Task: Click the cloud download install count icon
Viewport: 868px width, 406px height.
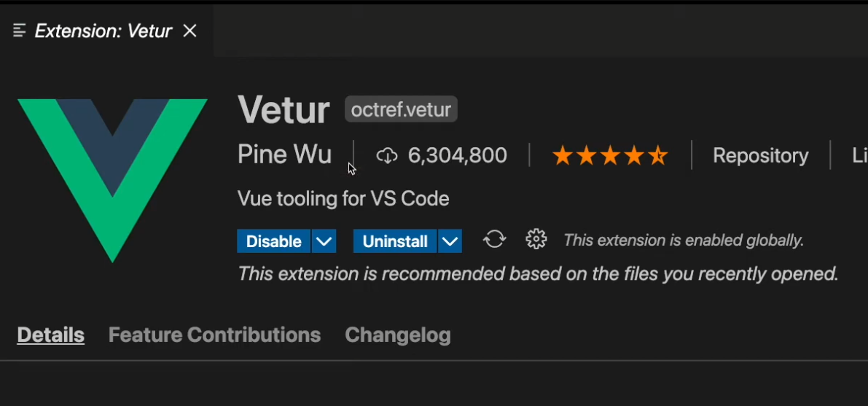Action: pos(387,156)
